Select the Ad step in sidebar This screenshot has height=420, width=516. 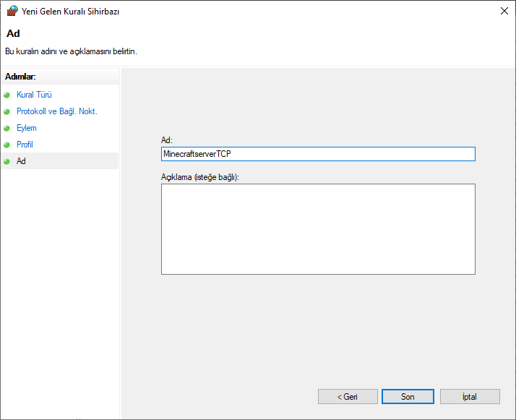pyautogui.click(x=21, y=161)
